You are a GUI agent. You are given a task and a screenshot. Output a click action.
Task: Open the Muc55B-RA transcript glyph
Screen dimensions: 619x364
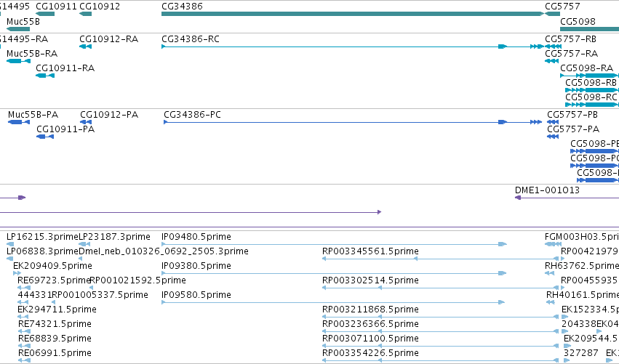pos(19,61)
